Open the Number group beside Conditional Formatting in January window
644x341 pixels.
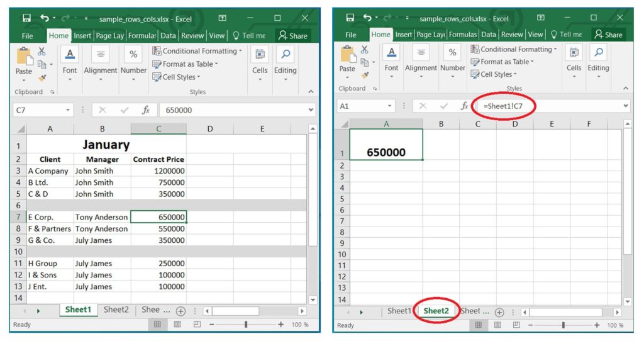[x=133, y=62]
